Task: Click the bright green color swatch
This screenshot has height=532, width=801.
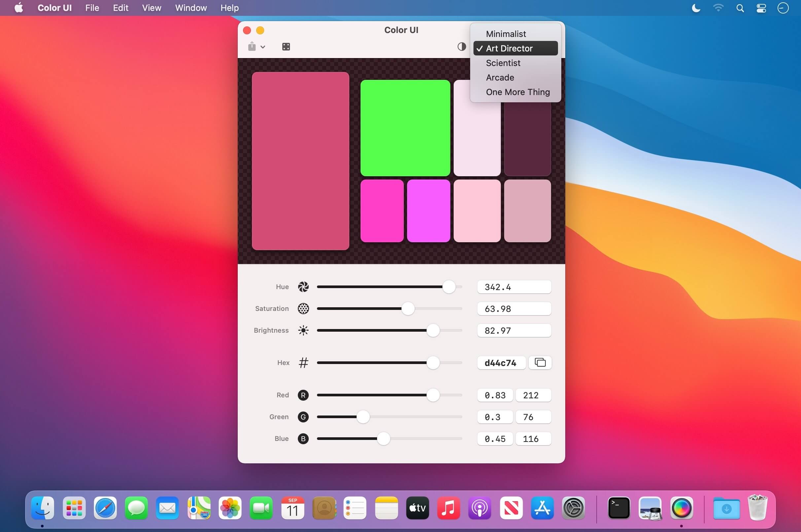Action: click(x=405, y=128)
